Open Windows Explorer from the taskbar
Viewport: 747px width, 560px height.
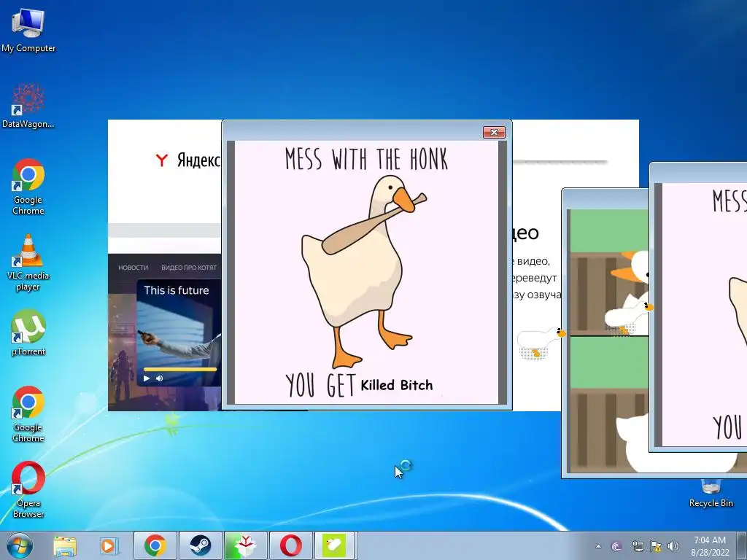point(65,545)
